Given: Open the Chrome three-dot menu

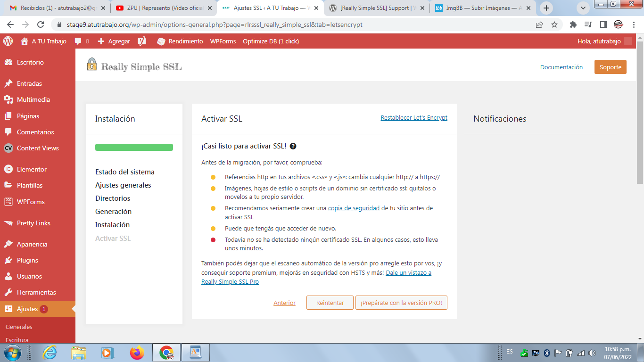Looking at the screenshot, I should point(634,25).
